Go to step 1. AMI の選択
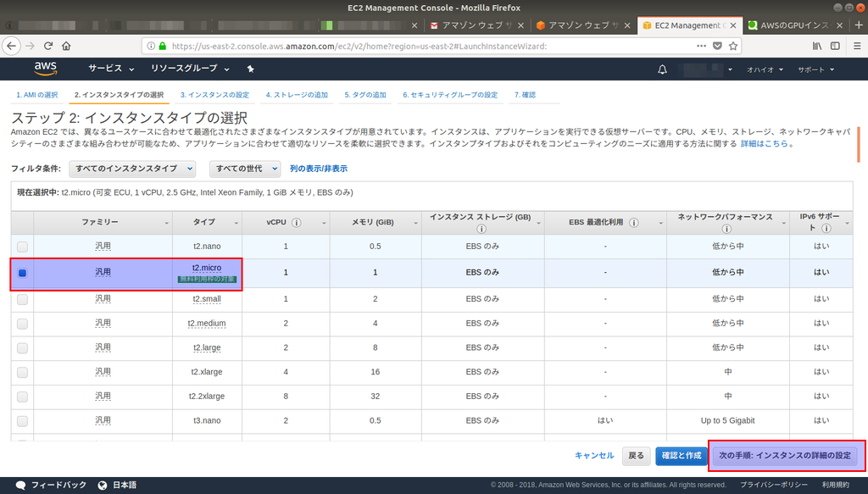 37,95
